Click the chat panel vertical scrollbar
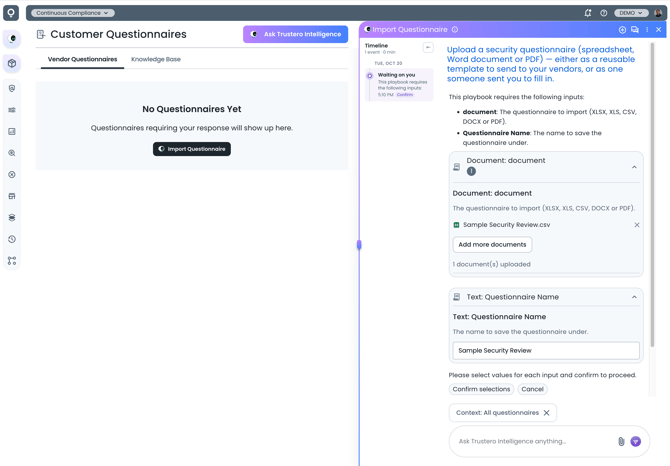Image resolution: width=670 pixels, height=466 pixels. click(x=652, y=194)
